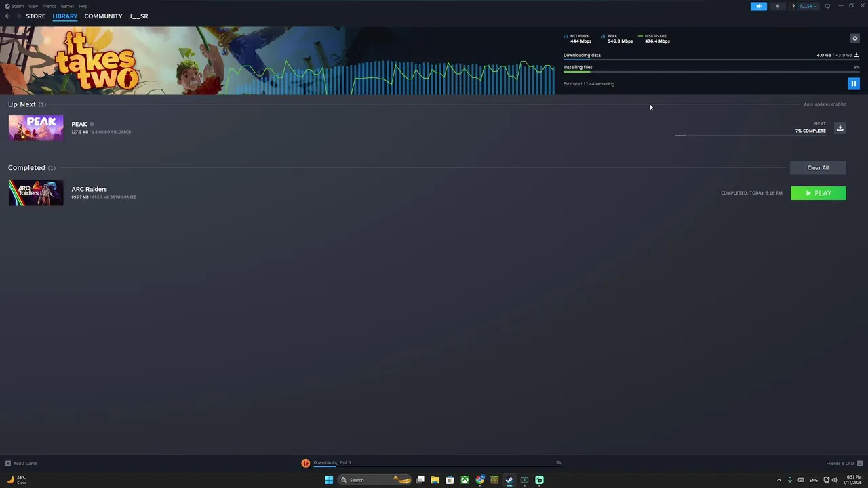Switch to Big Picture mode icon

pos(827,6)
